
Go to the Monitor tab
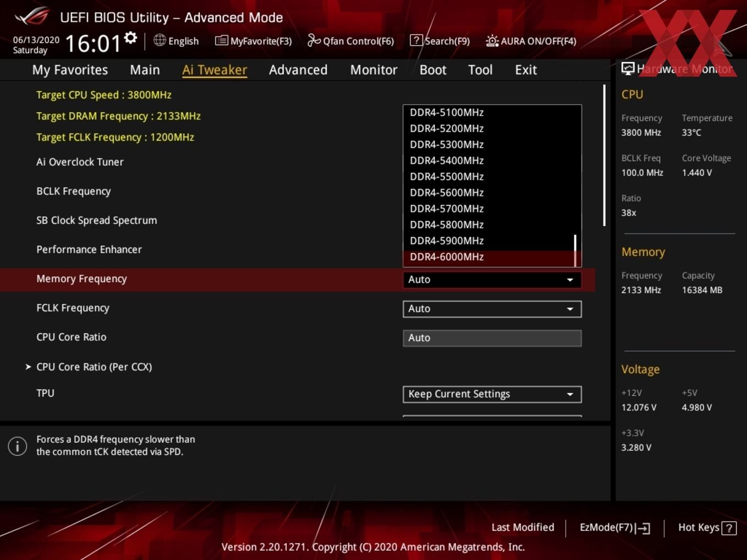pyautogui.click(x=374, y=70)
